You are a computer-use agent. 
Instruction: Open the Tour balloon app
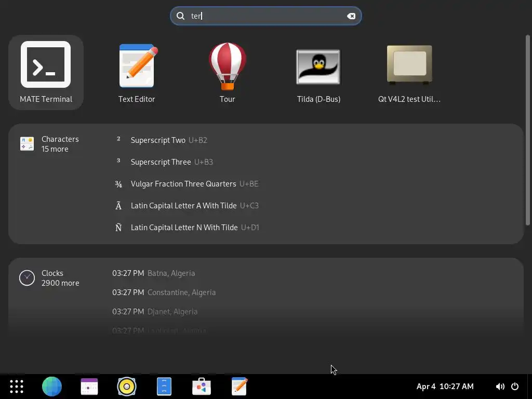coord(228,72)
